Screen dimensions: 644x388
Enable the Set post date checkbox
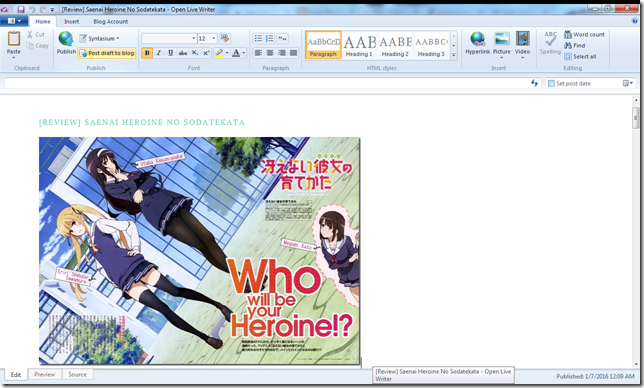(551, 83)
